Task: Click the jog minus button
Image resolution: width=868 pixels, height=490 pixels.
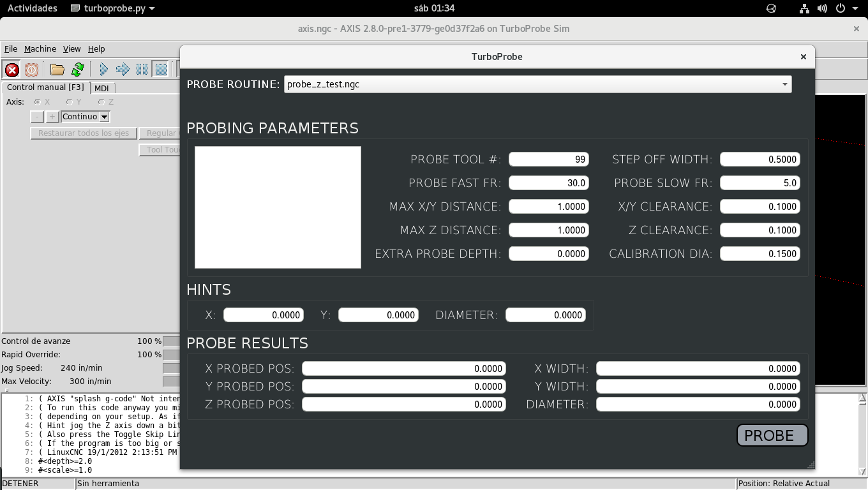Action: point(37,117)
